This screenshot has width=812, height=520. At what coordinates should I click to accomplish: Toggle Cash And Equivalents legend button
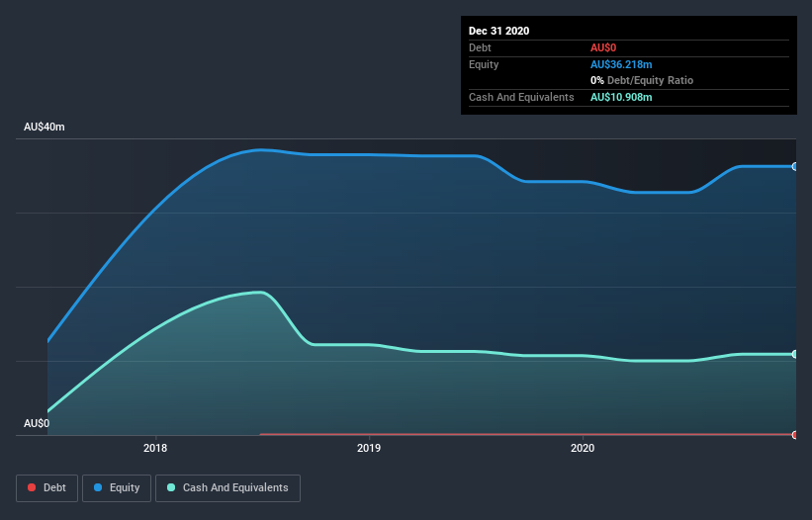point(227,488)
